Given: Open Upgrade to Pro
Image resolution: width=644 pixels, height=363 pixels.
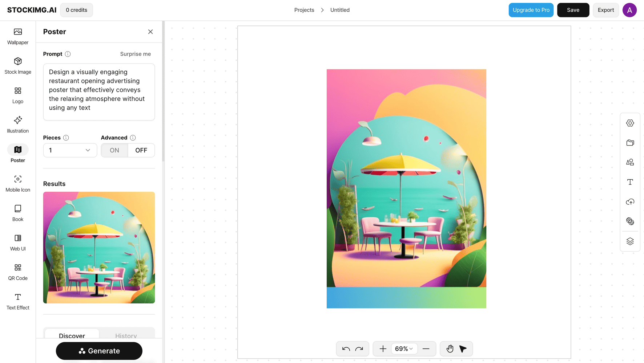Looking at the screenshot, I should point(531,10).
